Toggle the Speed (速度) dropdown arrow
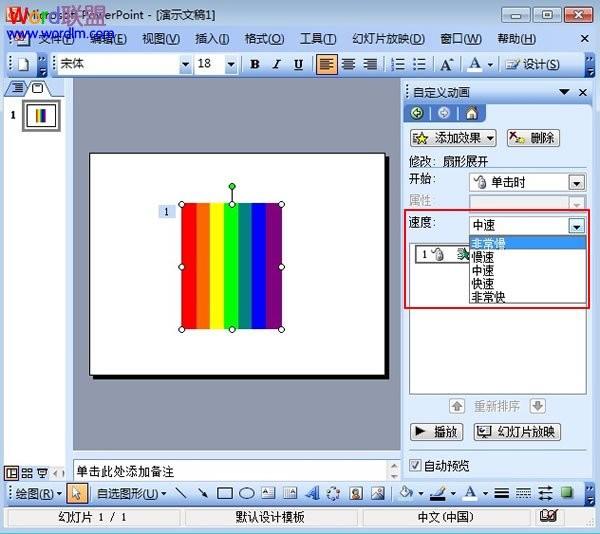 576,226
